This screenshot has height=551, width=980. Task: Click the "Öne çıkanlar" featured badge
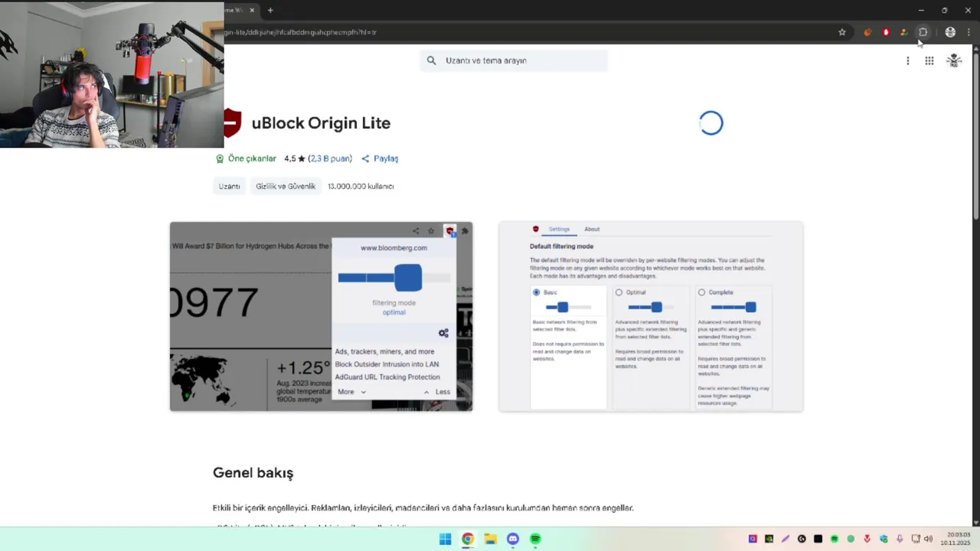(246, 158)
